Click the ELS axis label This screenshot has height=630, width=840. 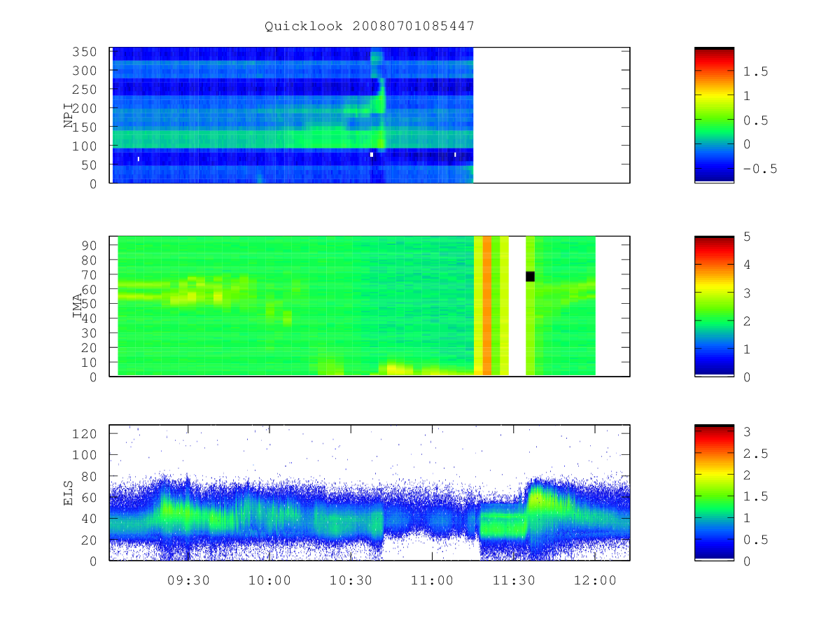69,493
